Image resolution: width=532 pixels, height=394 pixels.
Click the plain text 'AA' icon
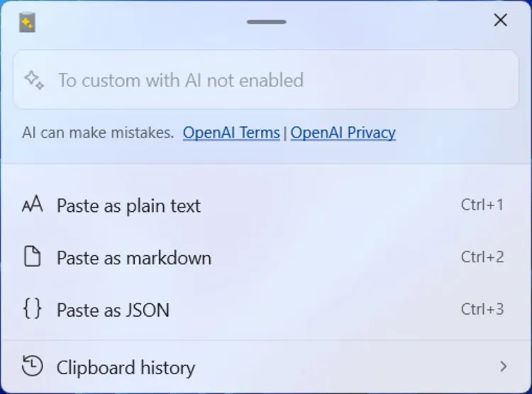tap(33, 206)
